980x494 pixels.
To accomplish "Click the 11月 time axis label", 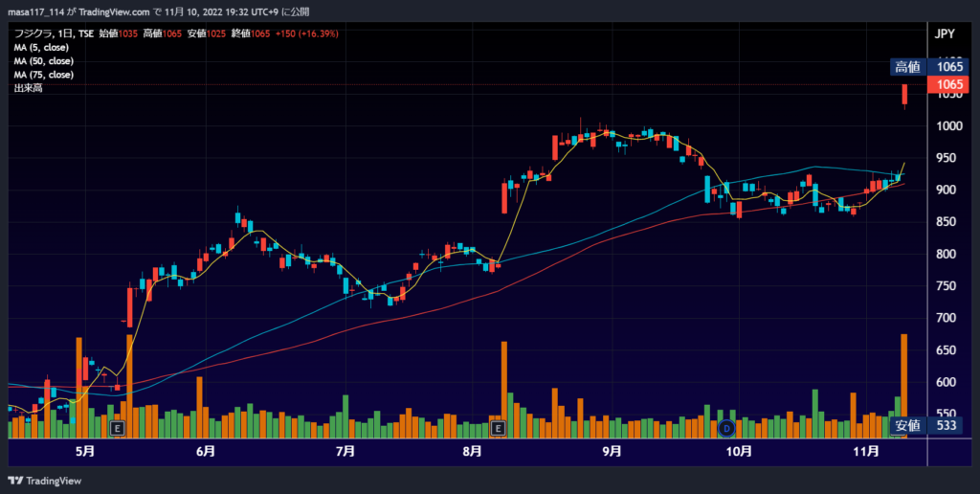I will click(865, 452).
